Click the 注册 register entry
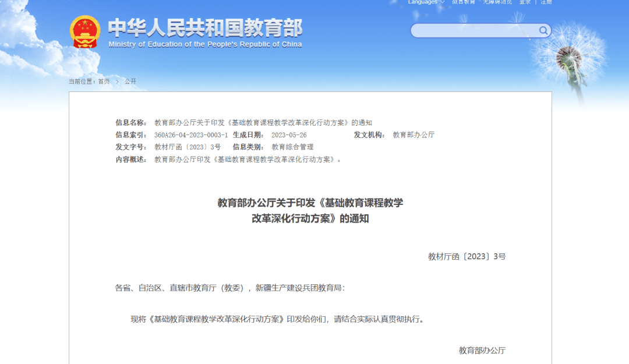629x364 pixels. click(x=545, y=2)
